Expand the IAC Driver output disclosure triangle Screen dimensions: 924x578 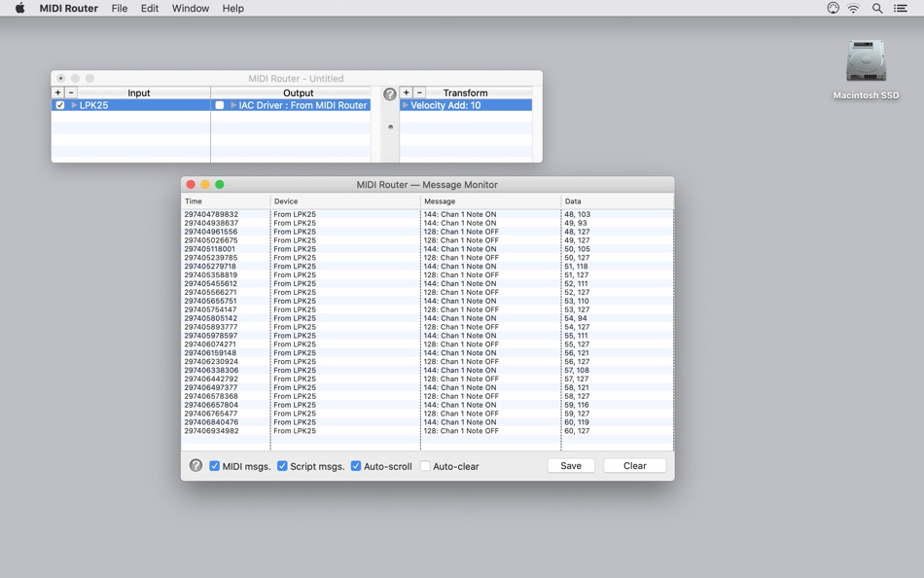(x=233, y=105)
